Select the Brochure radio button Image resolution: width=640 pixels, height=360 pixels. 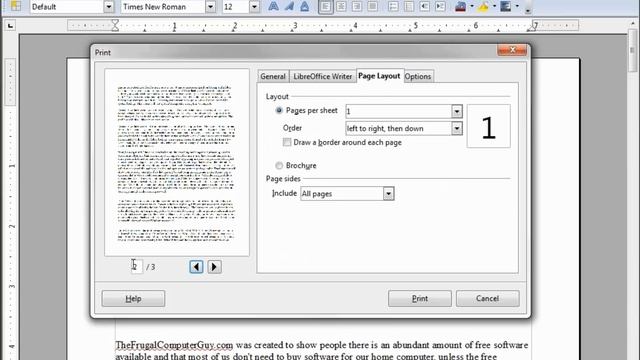[279, 166]
